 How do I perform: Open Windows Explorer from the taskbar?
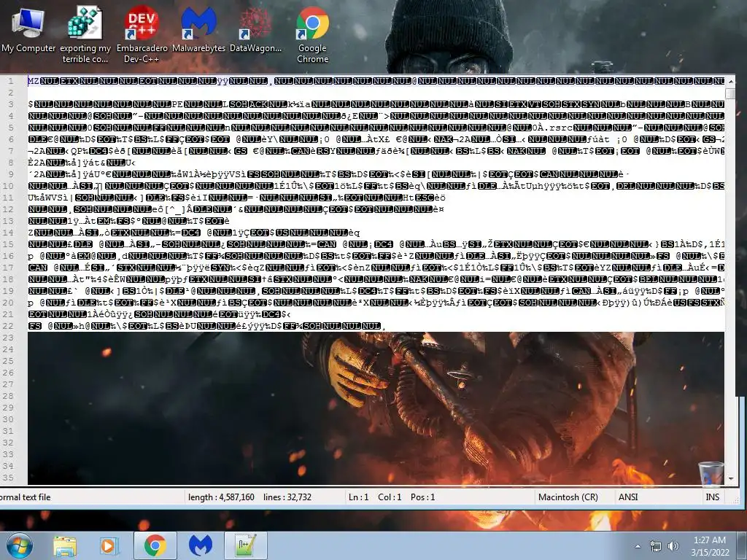[x=65, y=545]
